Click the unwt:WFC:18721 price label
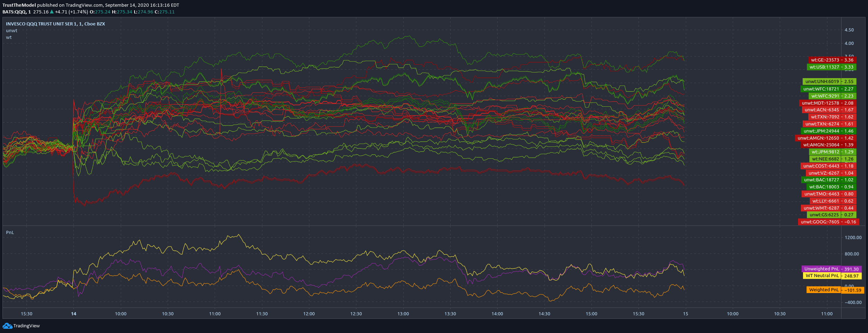The image size is (868, 333). pos(828,89)
